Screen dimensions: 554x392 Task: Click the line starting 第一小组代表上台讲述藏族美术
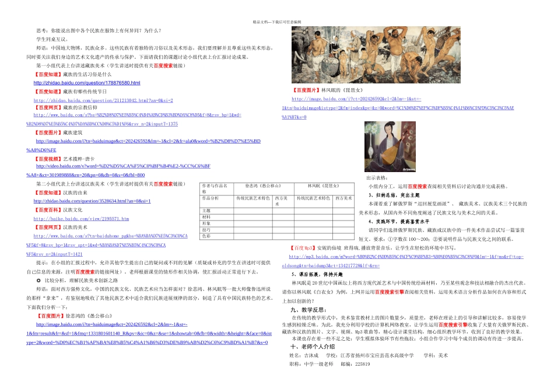[x=111, y=65]
